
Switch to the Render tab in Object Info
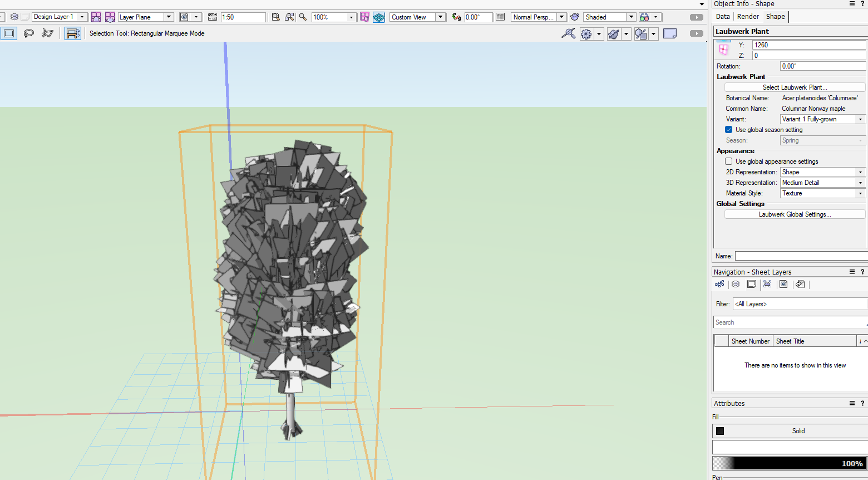click(748, 16)
